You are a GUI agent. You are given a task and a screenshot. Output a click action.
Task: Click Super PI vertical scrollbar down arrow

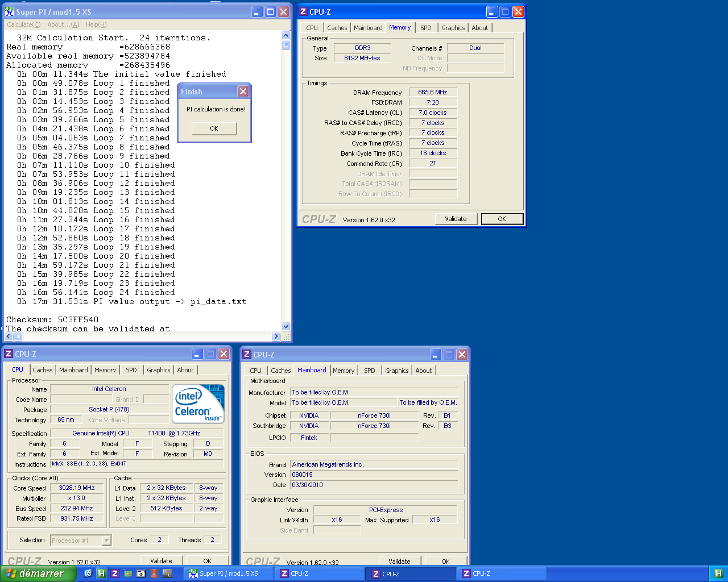pyautogui.click(x=286, y=326)
